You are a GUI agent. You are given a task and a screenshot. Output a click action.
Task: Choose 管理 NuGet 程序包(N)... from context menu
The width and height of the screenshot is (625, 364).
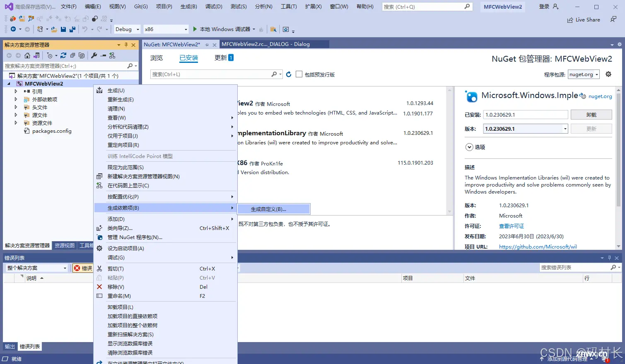click(166, 237)
